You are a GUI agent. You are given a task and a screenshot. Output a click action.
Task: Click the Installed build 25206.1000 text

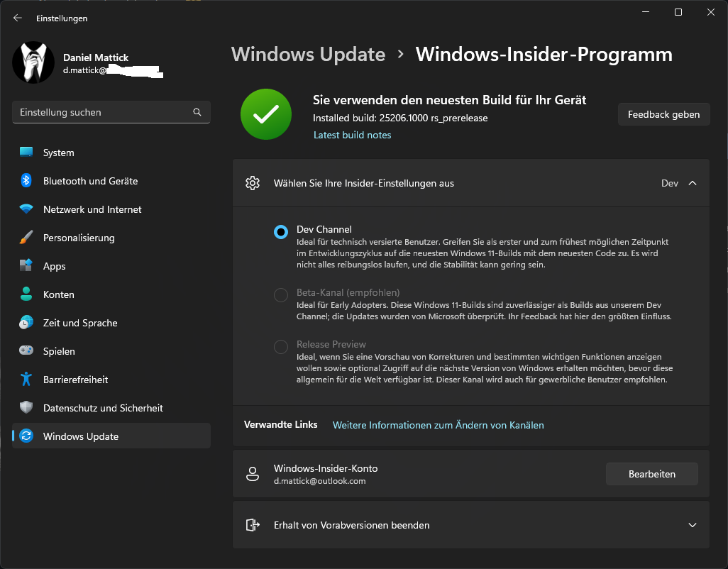coord(400,118)
